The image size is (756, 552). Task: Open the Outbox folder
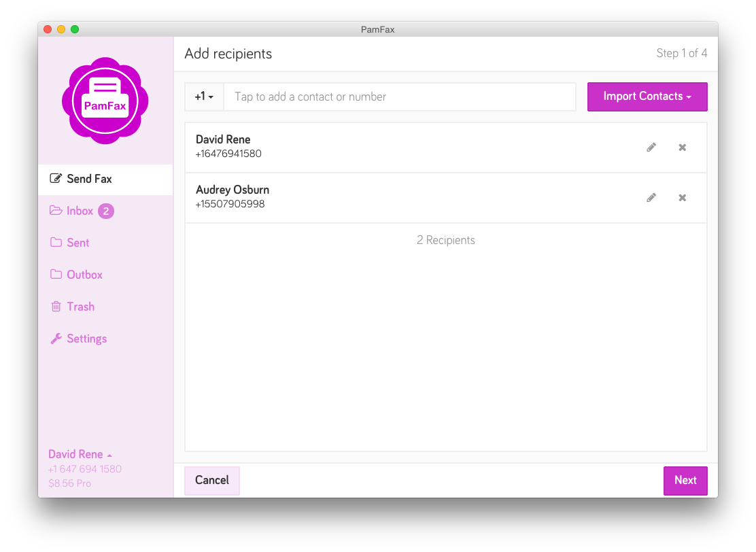tap(76, 275)
